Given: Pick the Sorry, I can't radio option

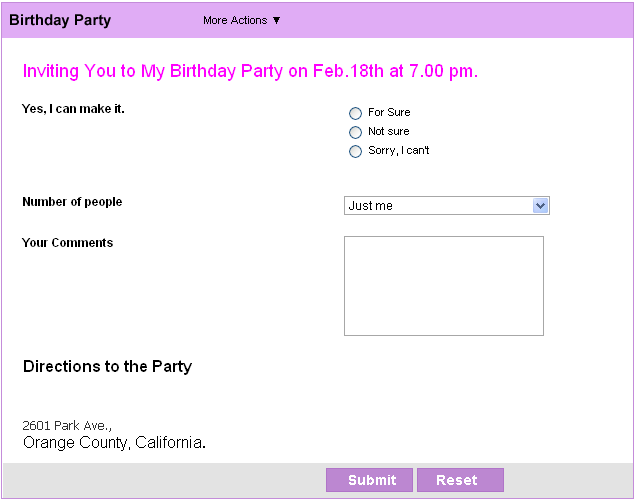Looking at the screenshot, I should (355, 152).
